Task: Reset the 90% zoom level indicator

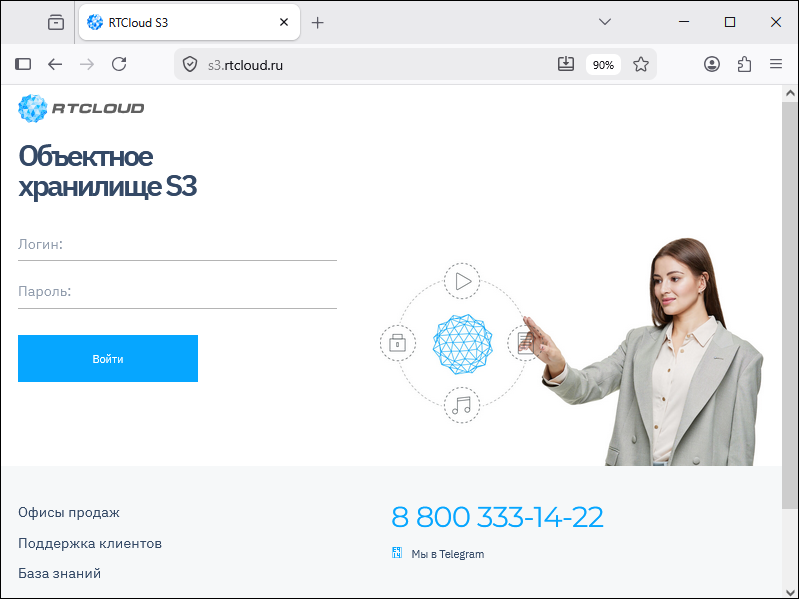Action: click(x=603, y=65)
